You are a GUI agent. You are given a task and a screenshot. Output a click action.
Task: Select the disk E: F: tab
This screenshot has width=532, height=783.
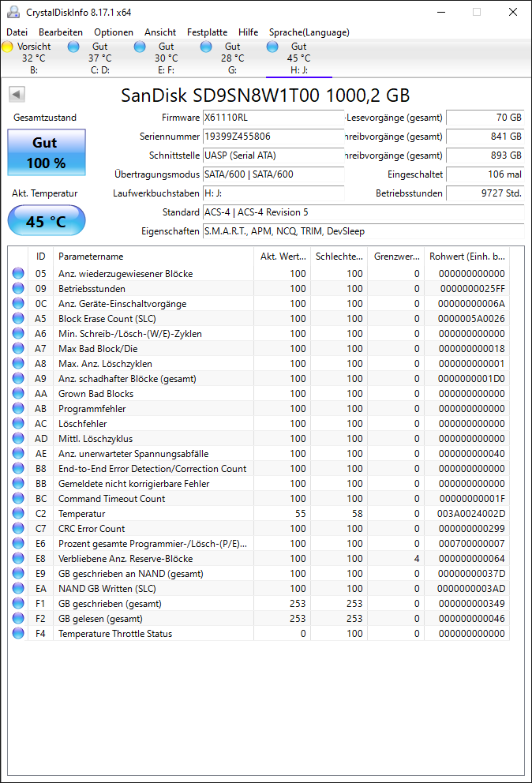[166, 58]
